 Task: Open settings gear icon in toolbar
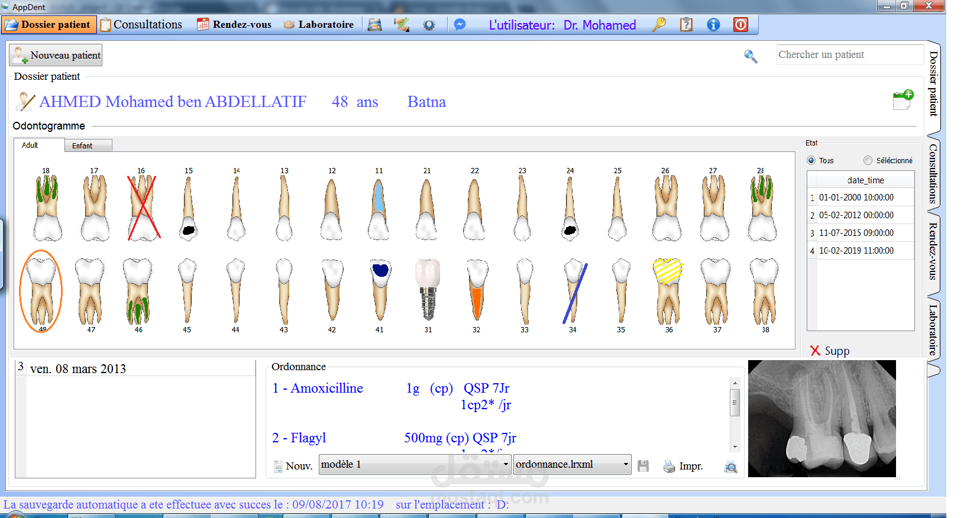[x=429, y=25]
